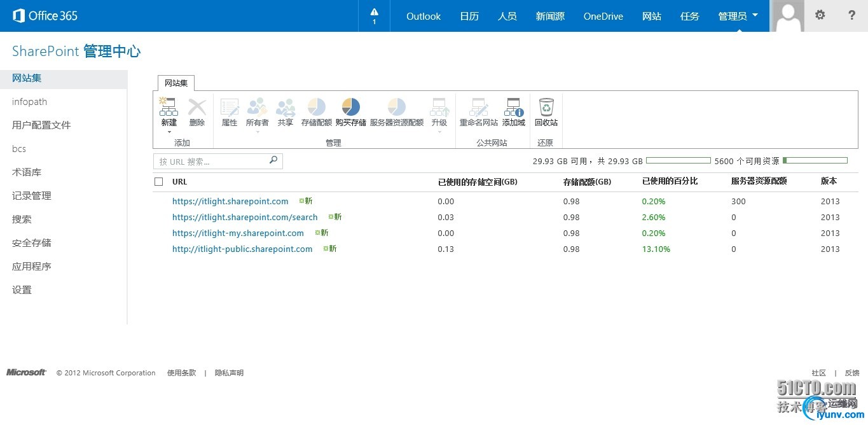Click the Office 365 logo
The image size is (868, 425).
point(45,16)
